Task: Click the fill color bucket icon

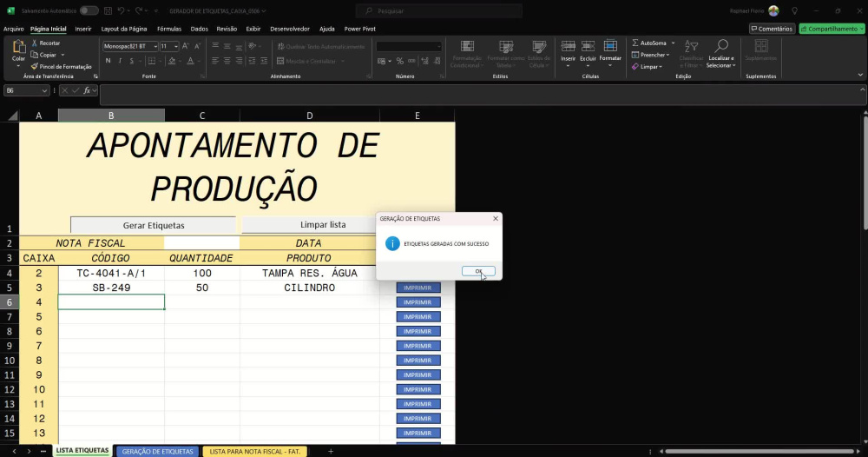Action: [x=172, y=61]
